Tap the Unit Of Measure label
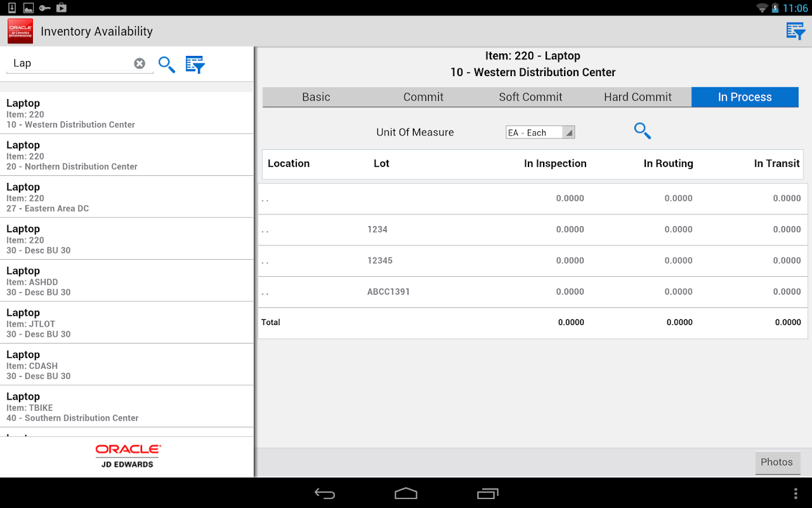The image size is (812, 508). click(x=415, y=133)
